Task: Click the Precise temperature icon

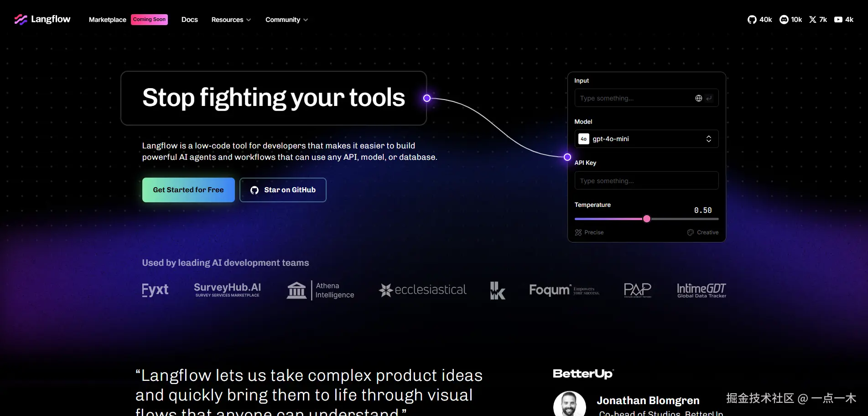Action: tap(578, 232)
